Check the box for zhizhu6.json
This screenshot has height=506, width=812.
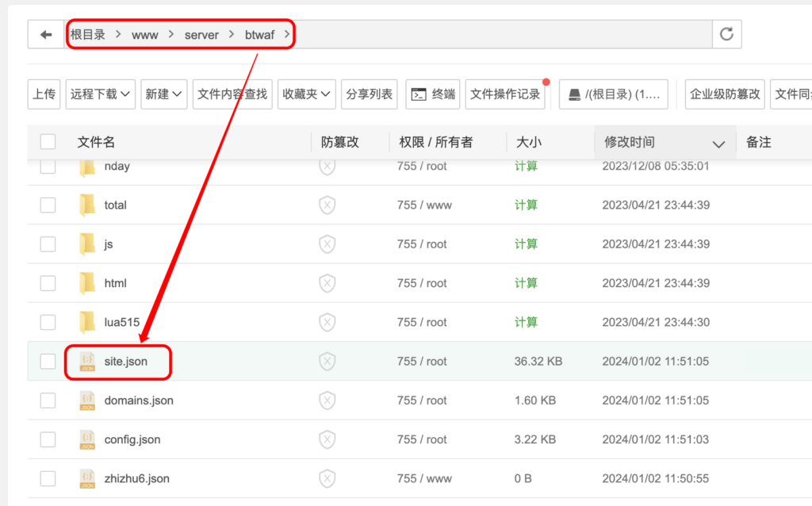[48, 478]
